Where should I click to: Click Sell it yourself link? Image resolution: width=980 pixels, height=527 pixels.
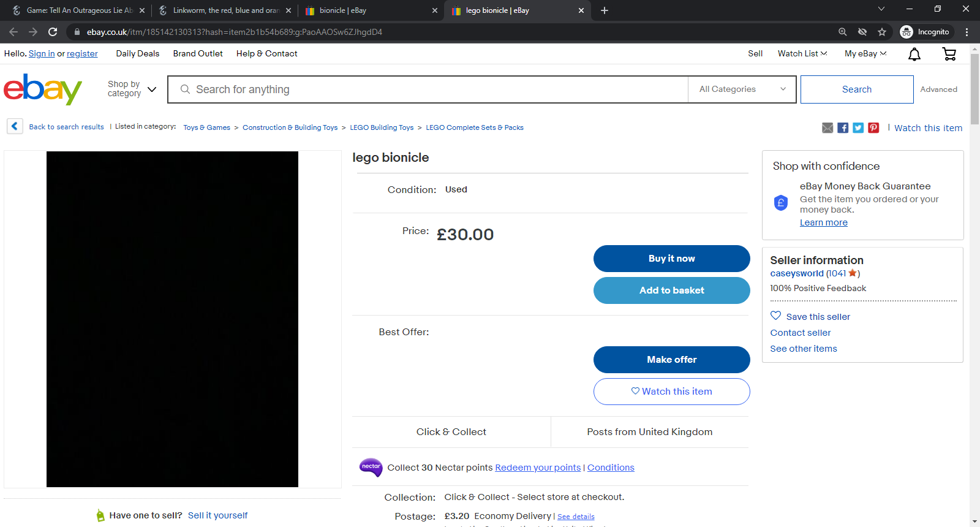pos(218,515)
